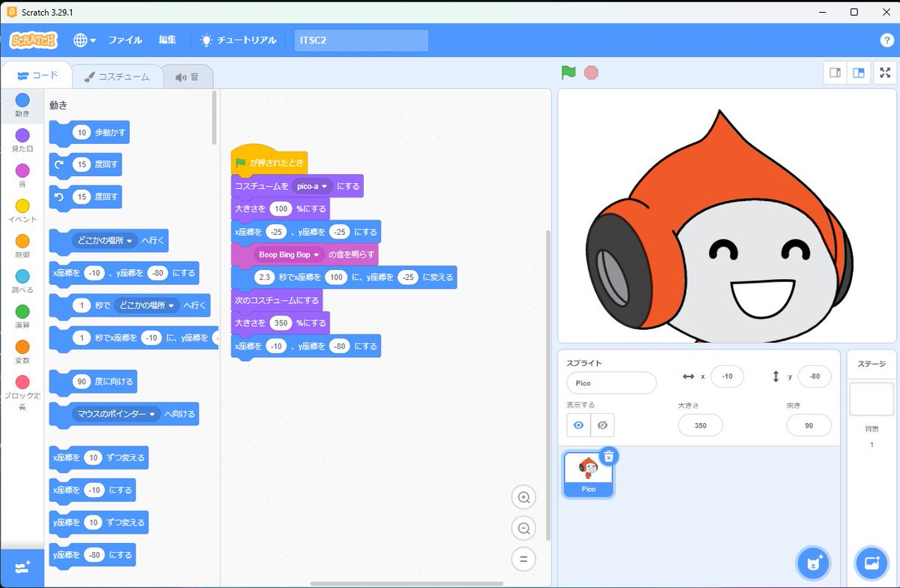Click the green flag to run project

(x=568, y=73)
